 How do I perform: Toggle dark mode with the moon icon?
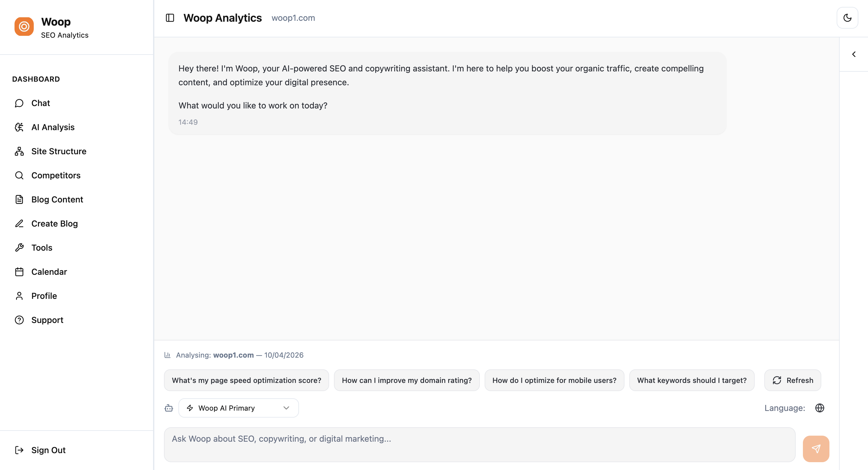[x=847, y=17]
